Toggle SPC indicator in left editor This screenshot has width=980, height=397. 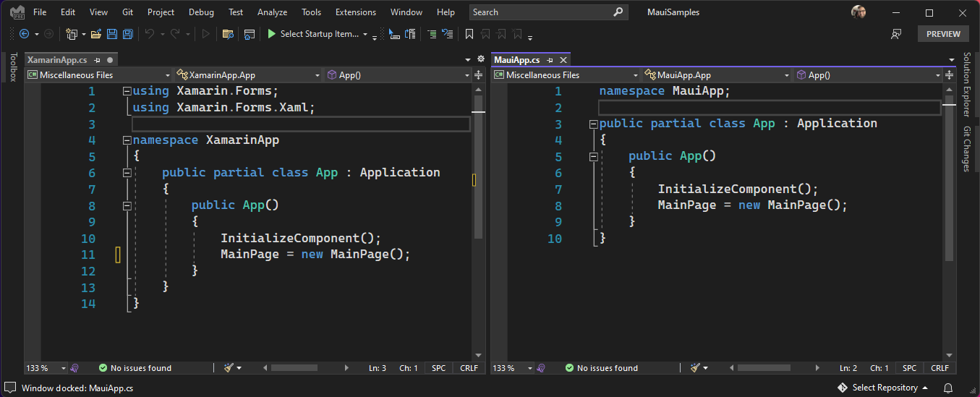coord(439,368)
